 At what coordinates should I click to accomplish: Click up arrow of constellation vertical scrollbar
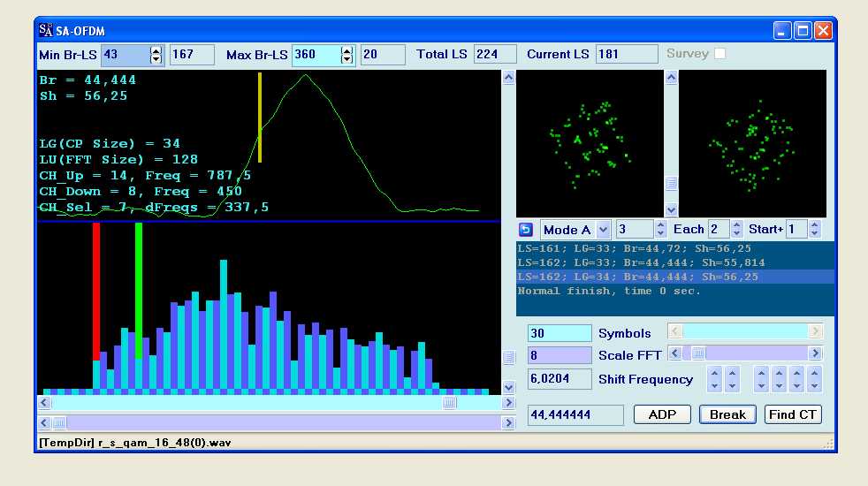pyautogui.click(x=671, y=78)
